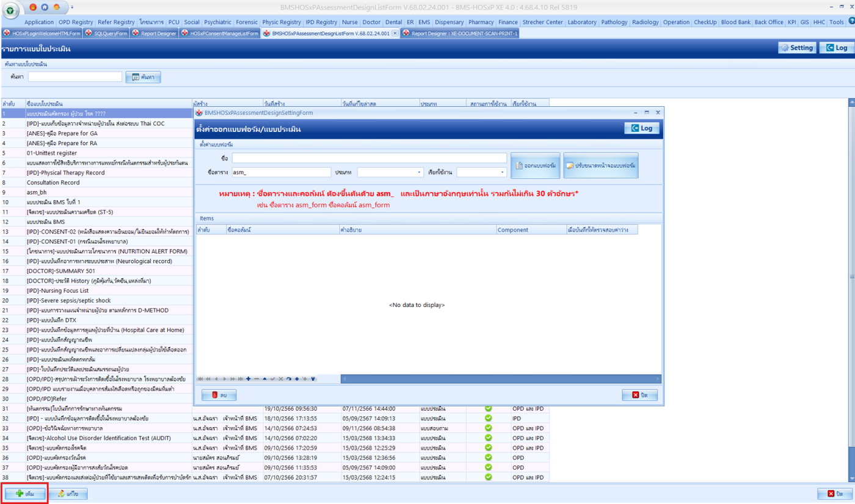Image resolution: width=855 pixels, height=504 pixels.
Task: Click the Log button inside the settings dialog
Action: coord(642,128)
